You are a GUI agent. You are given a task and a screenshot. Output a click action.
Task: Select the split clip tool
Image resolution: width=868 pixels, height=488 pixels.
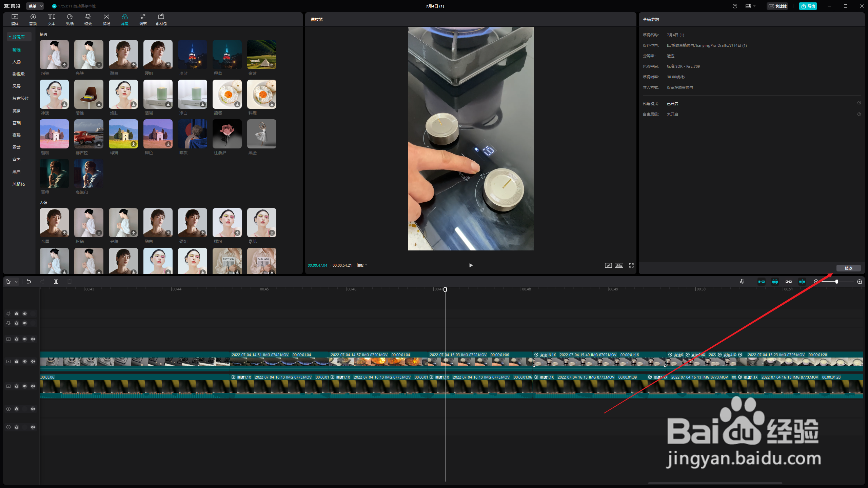[x=56, y=282]
